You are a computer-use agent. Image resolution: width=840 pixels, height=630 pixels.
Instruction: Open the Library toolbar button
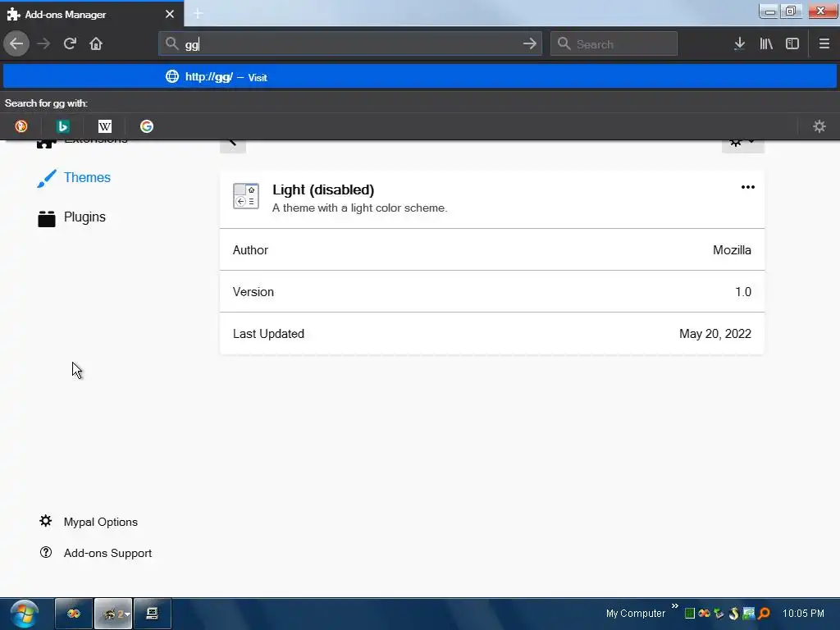coord(766,44)
